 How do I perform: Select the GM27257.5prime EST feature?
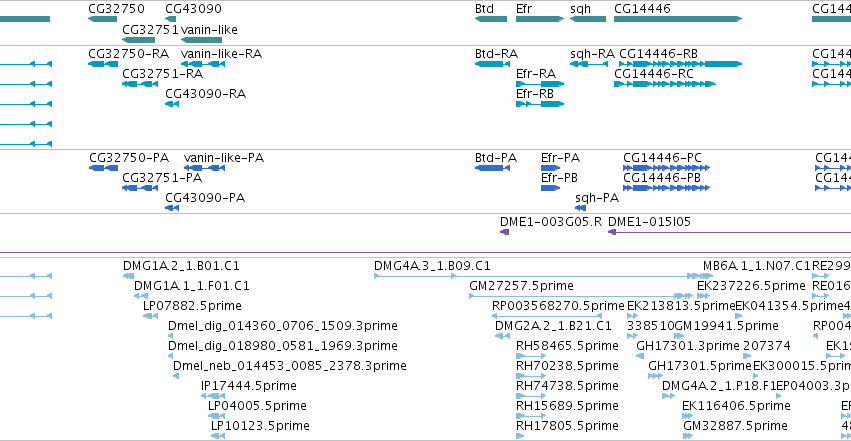[581, 296]
